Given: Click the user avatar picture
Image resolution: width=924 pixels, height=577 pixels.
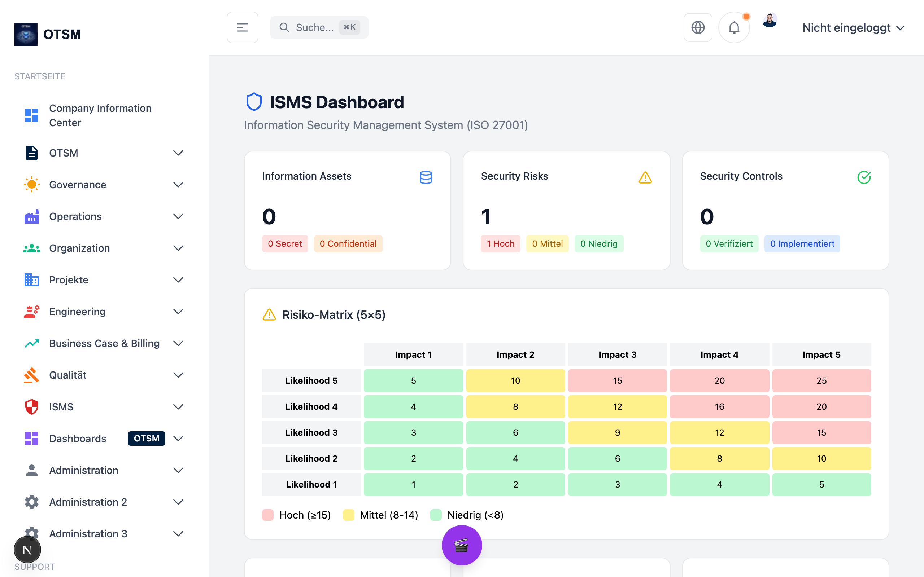Looking at the screenshot, I should (x=770, y=21).
